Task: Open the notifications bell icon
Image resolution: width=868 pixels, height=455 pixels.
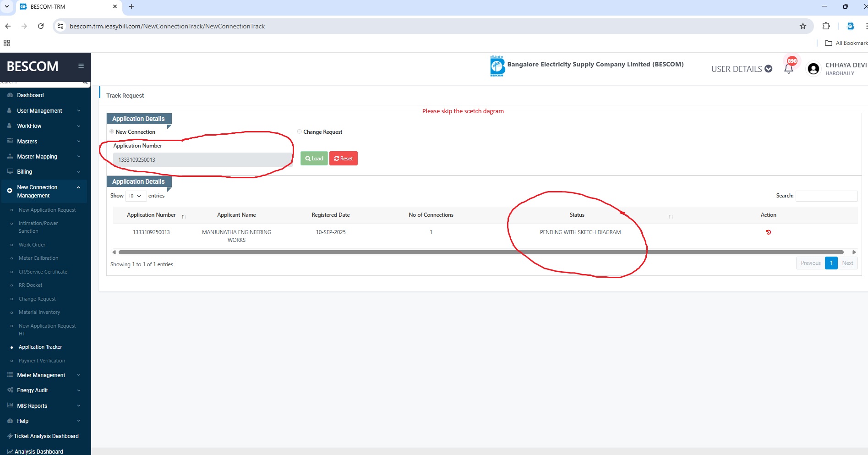Action: pyautogui.click(x=789, y=69)
